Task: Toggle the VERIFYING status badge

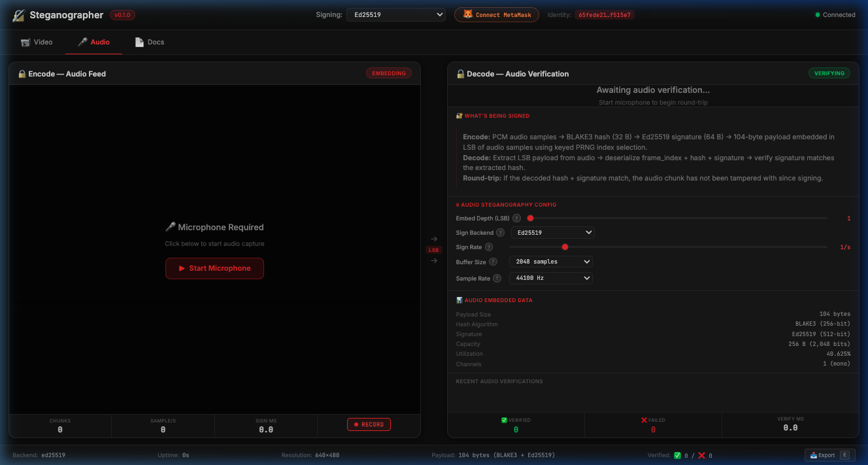Action: 829,73
